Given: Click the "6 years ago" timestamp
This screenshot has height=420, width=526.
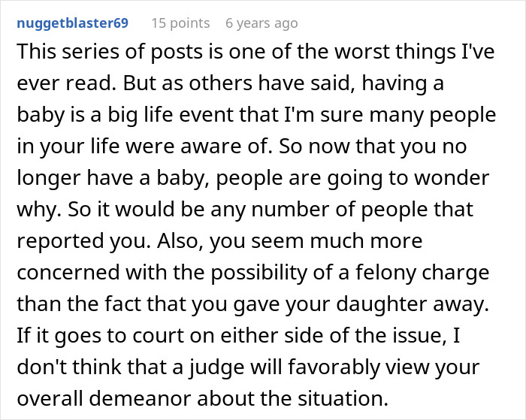Looking at the screenshot, I should point(261,23).
